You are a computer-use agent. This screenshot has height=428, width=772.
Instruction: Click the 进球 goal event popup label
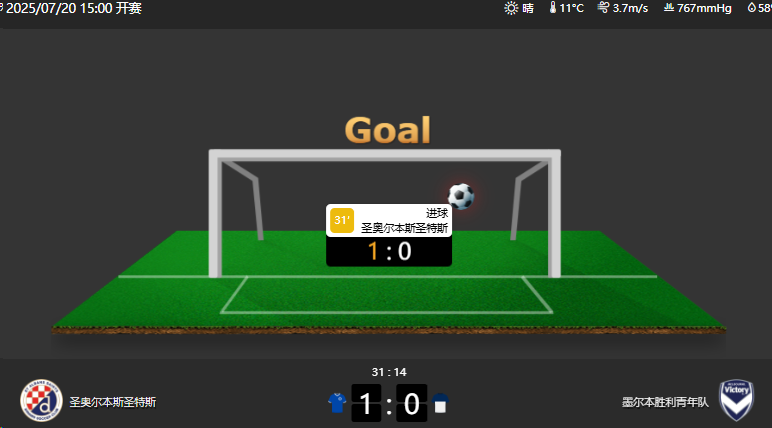pos(437,213)
